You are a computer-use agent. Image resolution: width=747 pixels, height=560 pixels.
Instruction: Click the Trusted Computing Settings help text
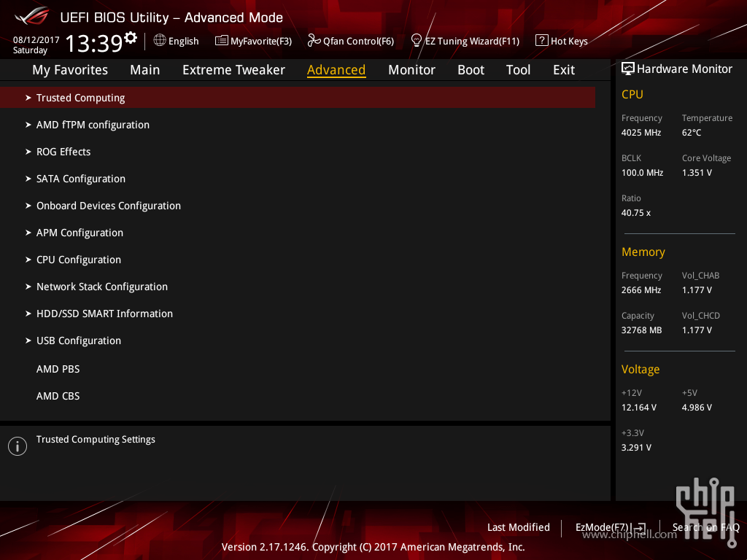tap(96, 440)
